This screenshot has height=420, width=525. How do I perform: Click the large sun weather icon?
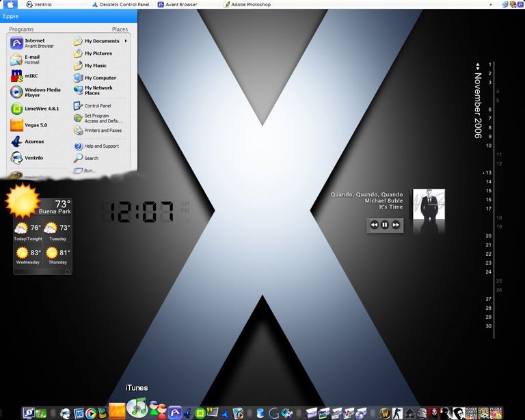click(x=22, y=200)
